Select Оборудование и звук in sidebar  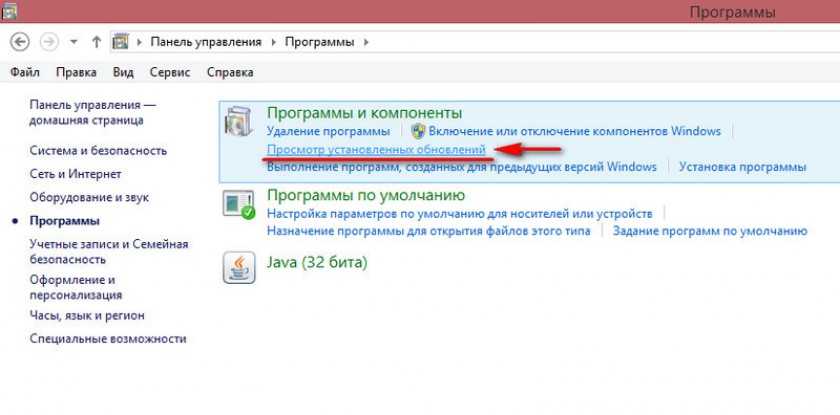pos(89,197)
